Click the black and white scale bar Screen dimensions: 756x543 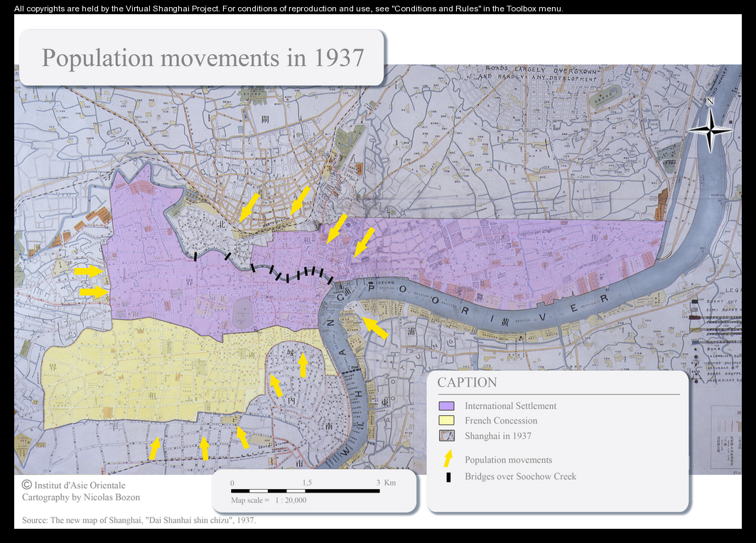[306, 490]
